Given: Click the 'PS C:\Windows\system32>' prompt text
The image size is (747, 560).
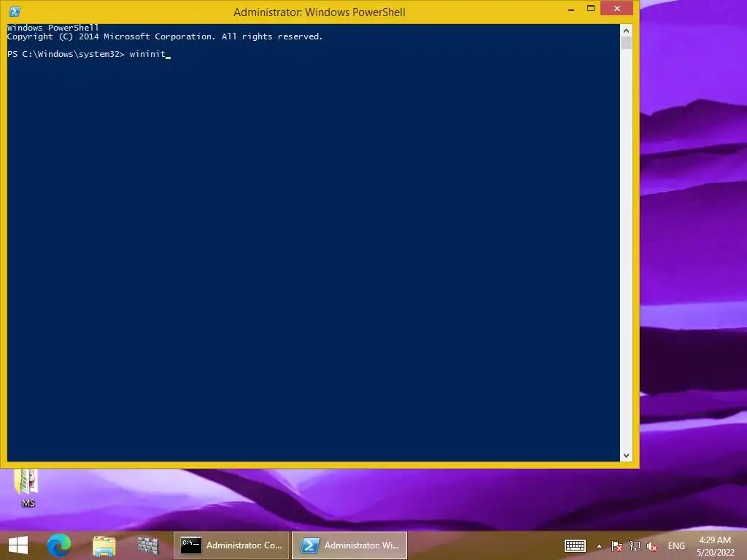Looking at the screenshot, I should point(66,54).
